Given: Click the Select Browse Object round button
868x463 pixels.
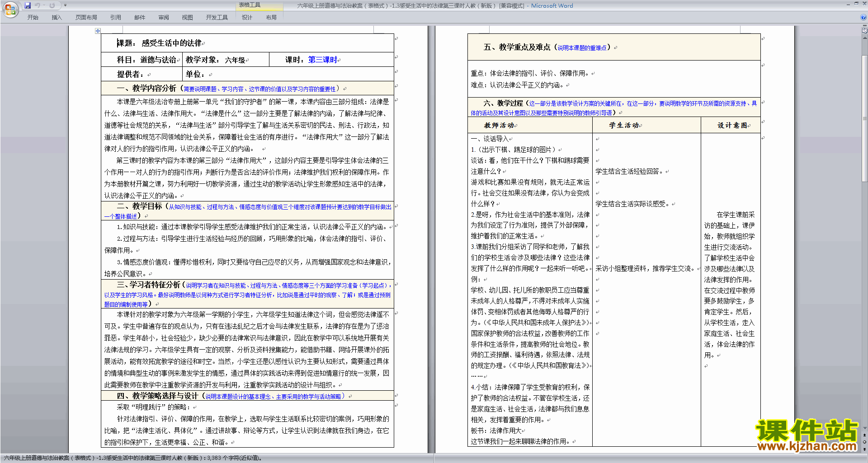Looking at the screenshot, I should [x=864, y=442].
